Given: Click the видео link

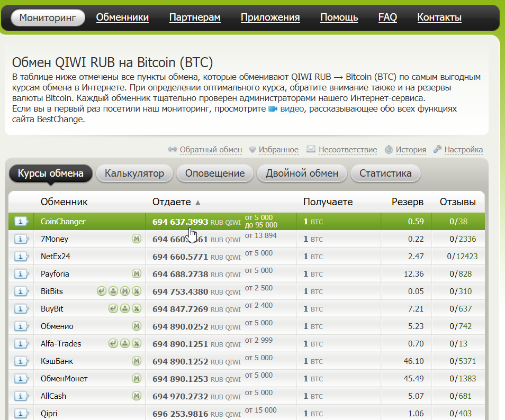Looking at the screenshot, I should pyautogui.click(x=292, y=109).
